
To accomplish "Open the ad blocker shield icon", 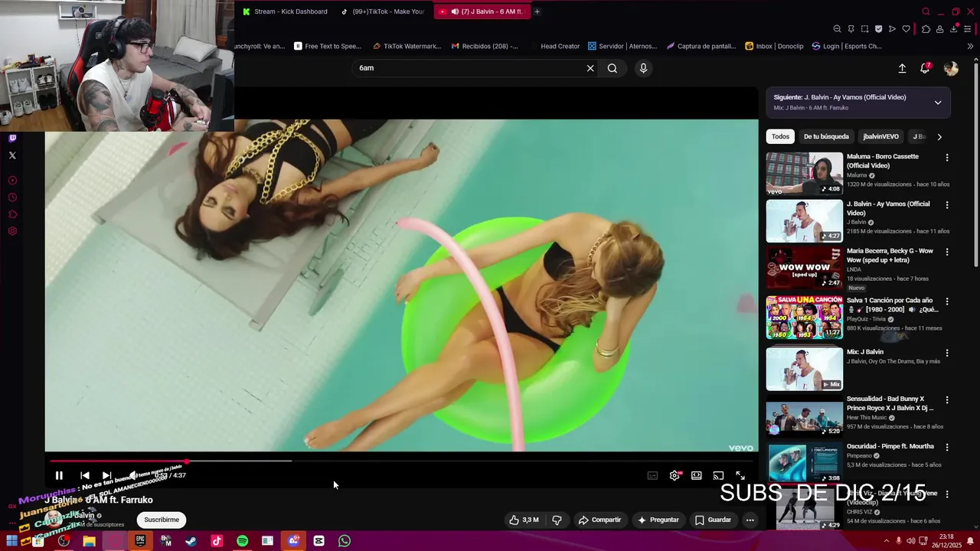I will [x=878, y=29].
